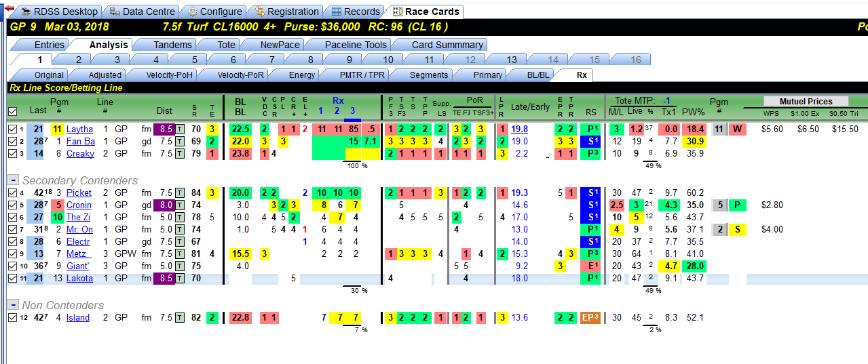The image size is (868, 364).
Task: Open the Cronin horse link
Action: tap(79, 205)
